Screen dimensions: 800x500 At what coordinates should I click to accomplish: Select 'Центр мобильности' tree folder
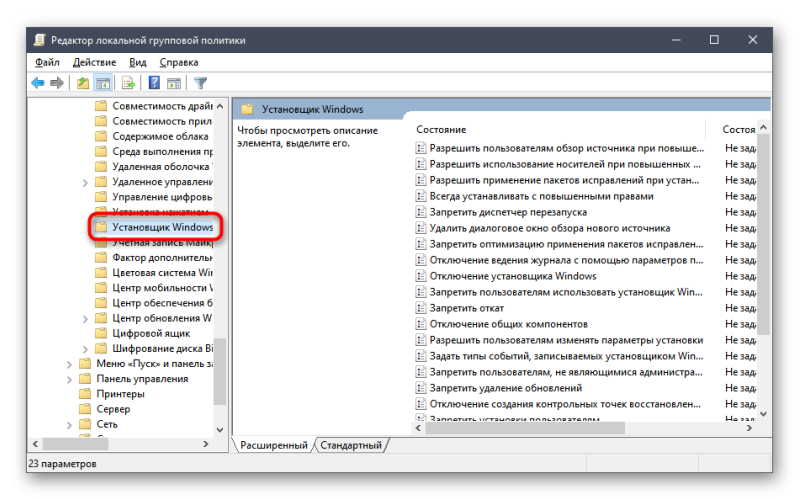click(x=162, y=288)
